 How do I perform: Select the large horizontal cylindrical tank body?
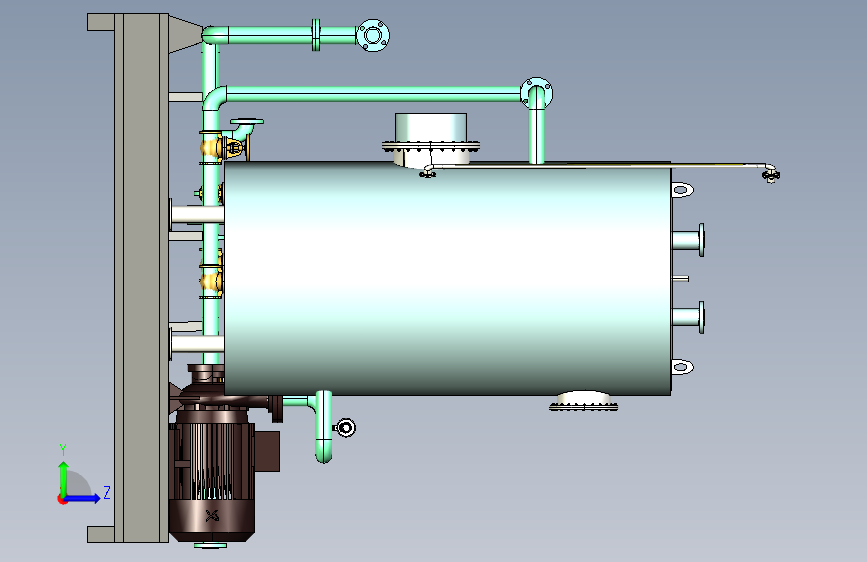pos(447,279)
